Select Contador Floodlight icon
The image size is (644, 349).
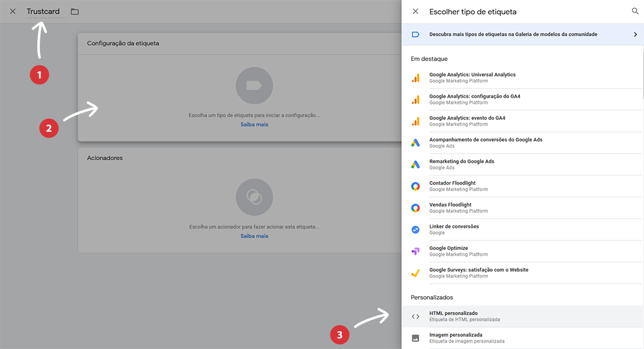(x=415, y=186)
